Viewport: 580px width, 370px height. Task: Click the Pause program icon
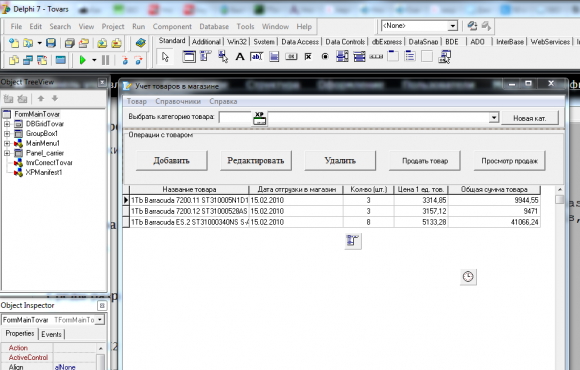(105, 60)
